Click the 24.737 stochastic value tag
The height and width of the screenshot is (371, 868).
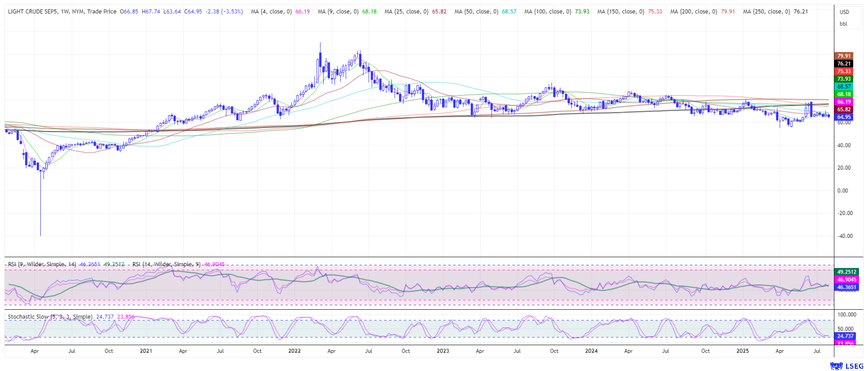(845, 336)
